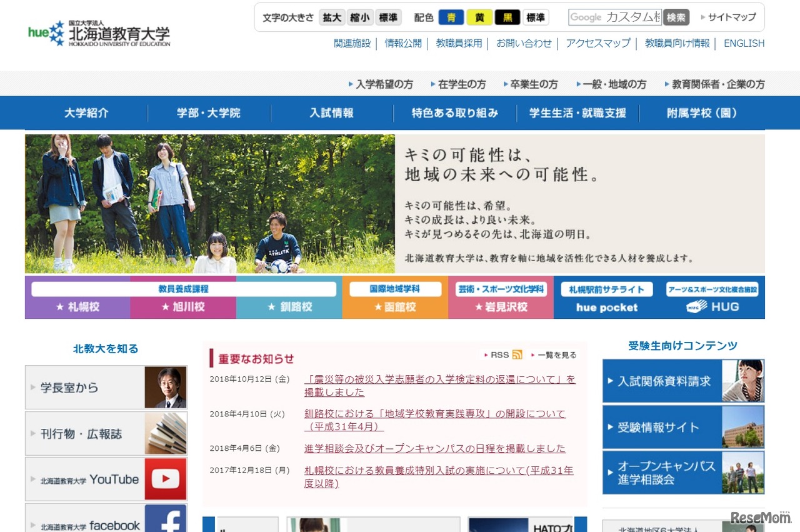
Task: Focus the Google custom search field
Action: (x=615, y=18)
